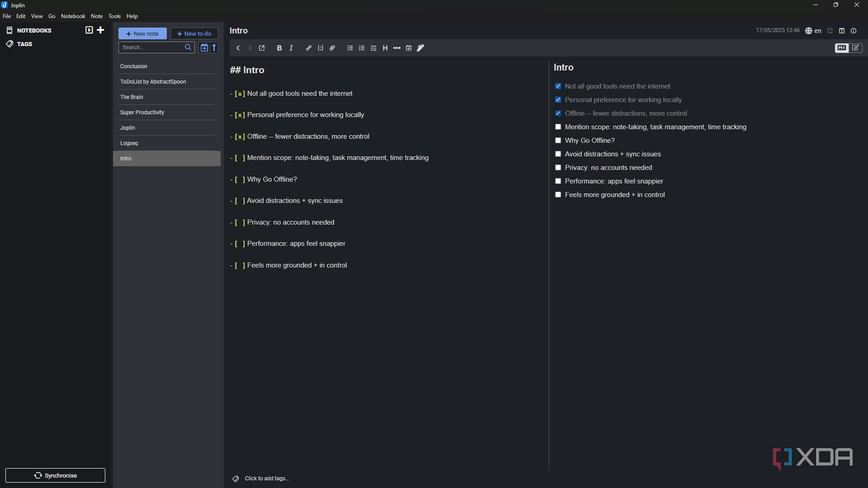Reverse the note list sort direction
Viewport: 868px width, 488px height.
click(x=214, y=47)
